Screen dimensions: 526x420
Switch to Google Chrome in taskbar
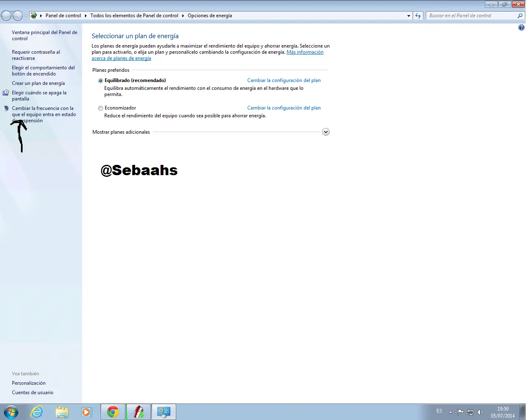(113, 412)
